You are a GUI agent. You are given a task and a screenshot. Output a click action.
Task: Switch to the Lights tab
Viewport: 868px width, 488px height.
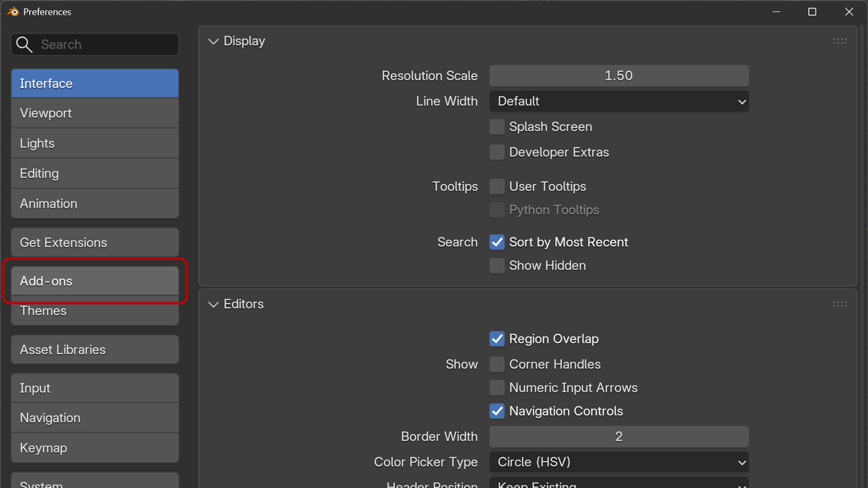[95, 143]
